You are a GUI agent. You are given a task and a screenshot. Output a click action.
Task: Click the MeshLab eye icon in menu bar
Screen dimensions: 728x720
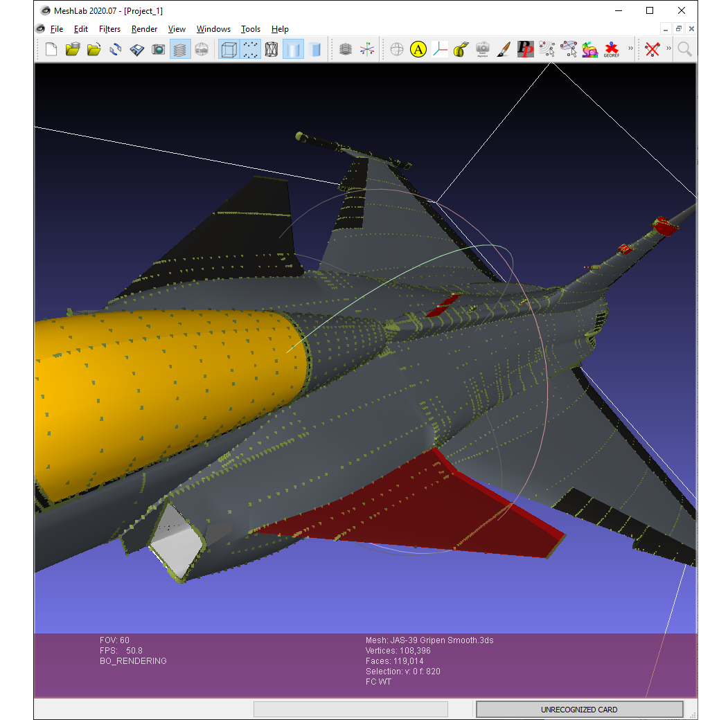(x=41, y=29)
